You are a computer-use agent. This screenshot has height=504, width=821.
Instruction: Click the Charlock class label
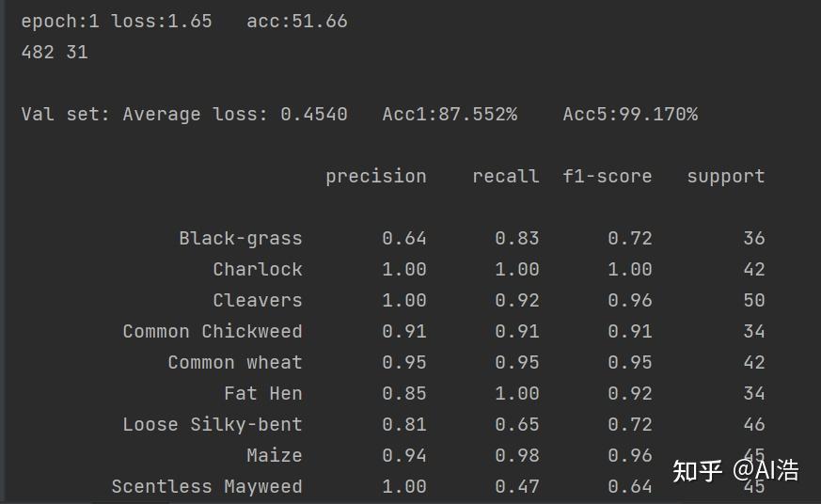pyautogui.click(x=258, y=269)
